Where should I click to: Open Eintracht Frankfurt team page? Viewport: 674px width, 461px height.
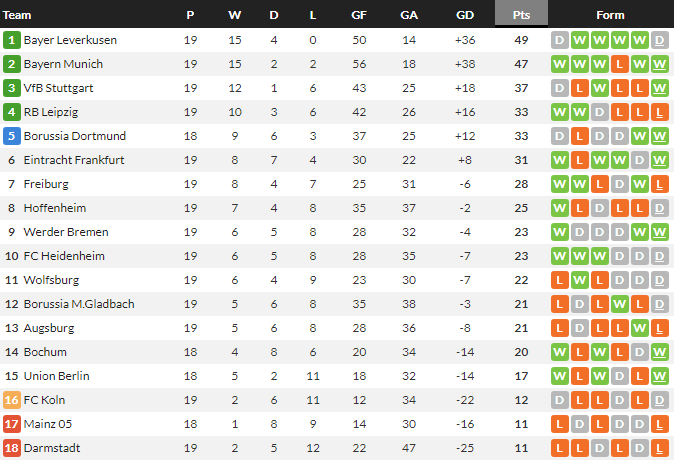pyautogui.click(x=75, y=160)
